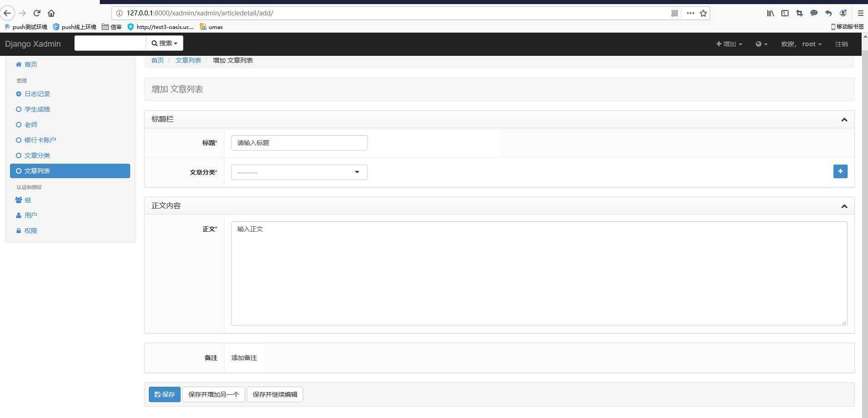
Task: Open 用户 users in the sidebar
Action: [x=70, y=215]
